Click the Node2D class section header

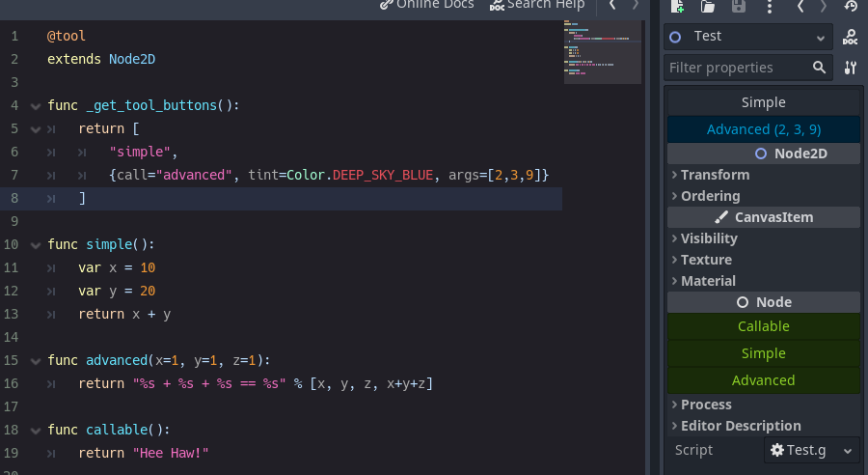click(x=764, y=154)
